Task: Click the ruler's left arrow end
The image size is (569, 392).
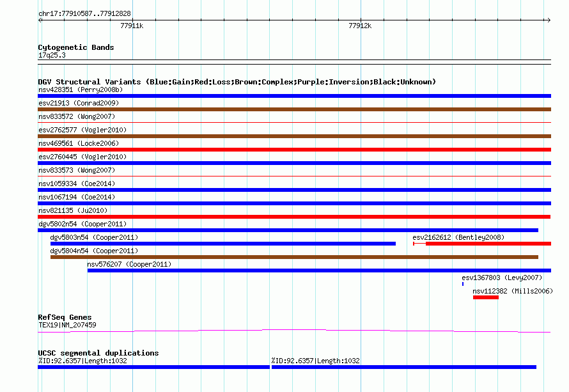Action: [40, 20]
